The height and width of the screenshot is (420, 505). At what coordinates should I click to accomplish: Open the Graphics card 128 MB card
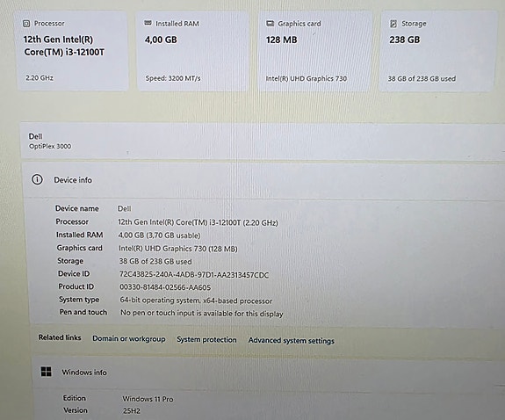(315, 51)
